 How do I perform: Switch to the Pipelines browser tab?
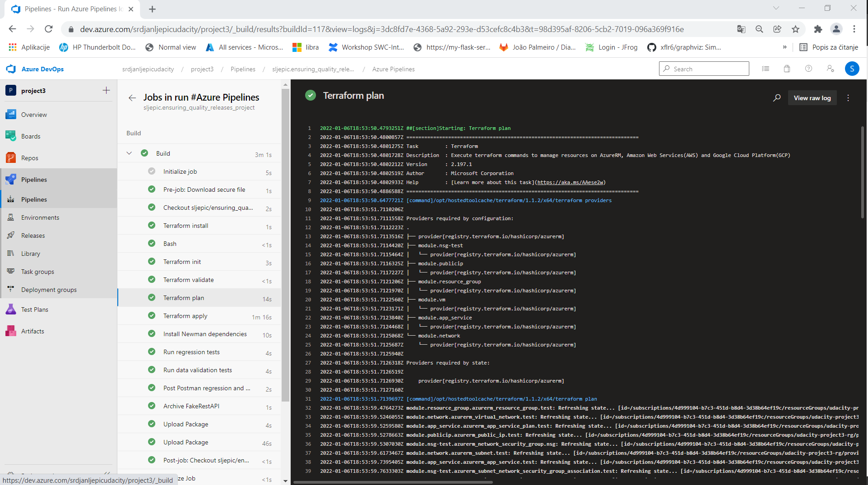click(x=68, y=9)
